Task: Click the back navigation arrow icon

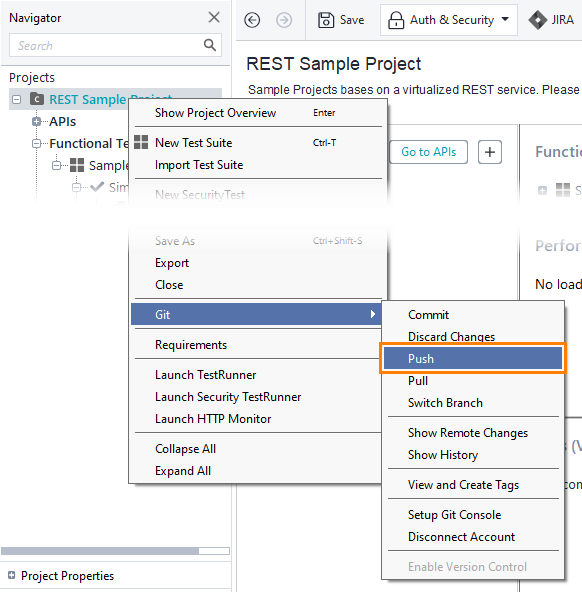Action: point(252,20)
